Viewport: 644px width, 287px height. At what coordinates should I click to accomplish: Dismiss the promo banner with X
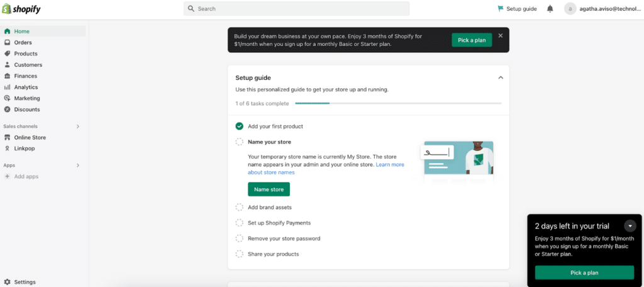point(500,36)
